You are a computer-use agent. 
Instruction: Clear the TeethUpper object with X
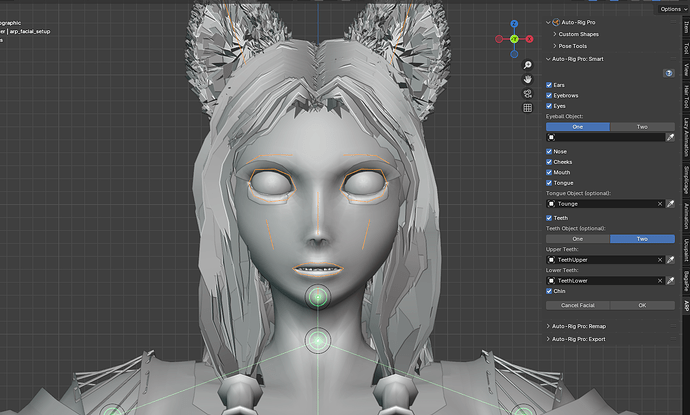660,260
